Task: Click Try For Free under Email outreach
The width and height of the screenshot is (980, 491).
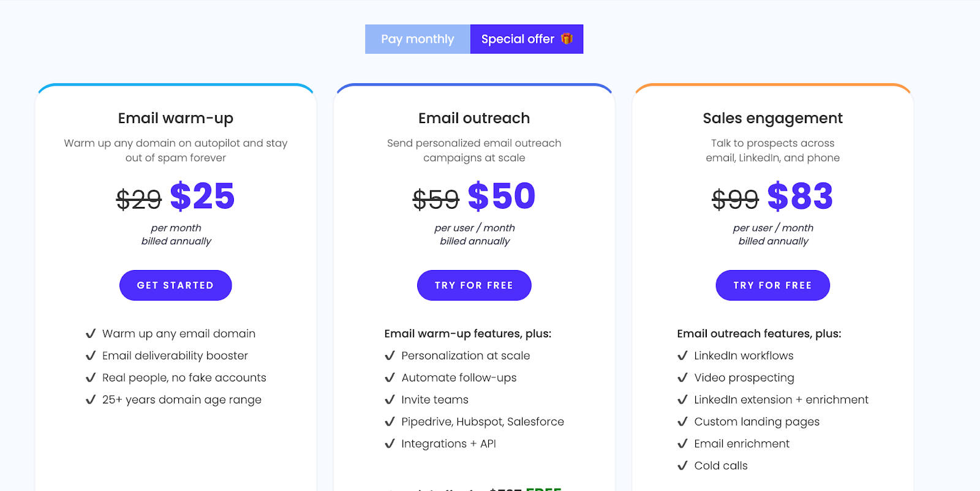Action: (474, 285)
